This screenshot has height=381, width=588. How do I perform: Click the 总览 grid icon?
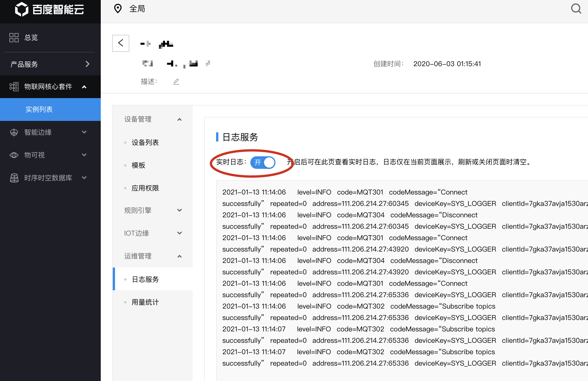[x=14, y=37]
